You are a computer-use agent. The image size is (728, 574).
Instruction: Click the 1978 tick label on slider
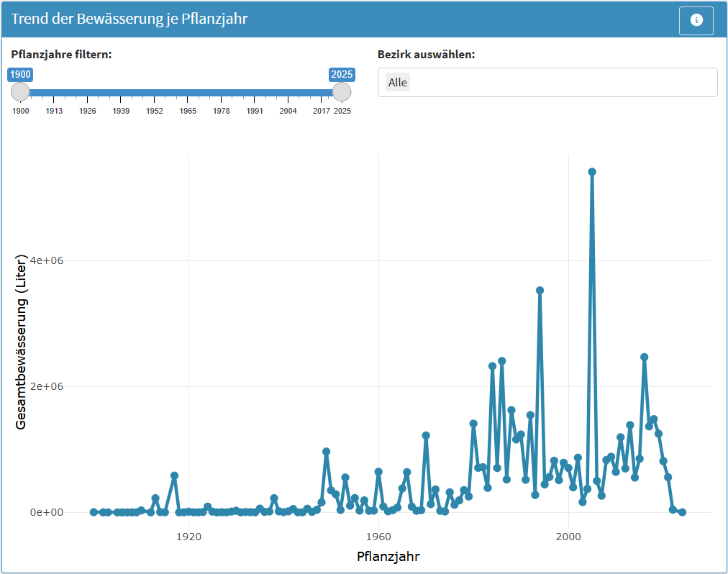(222, 111)
